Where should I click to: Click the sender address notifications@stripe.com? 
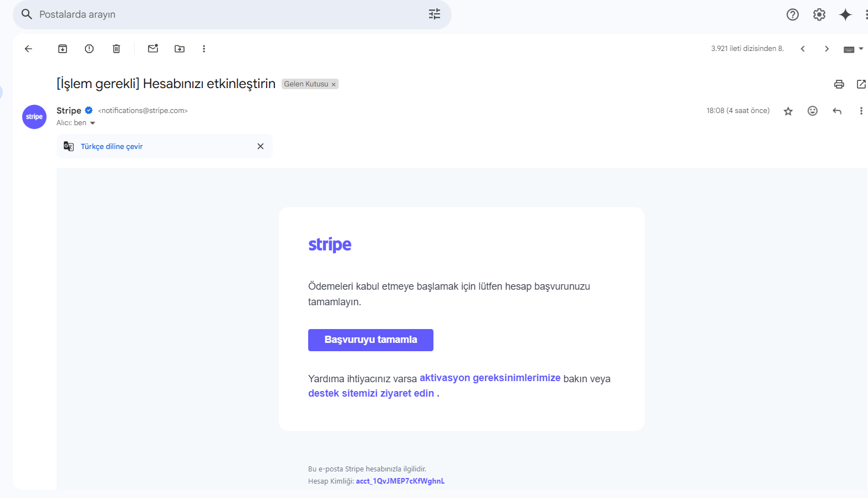click(x=143, y=111)
